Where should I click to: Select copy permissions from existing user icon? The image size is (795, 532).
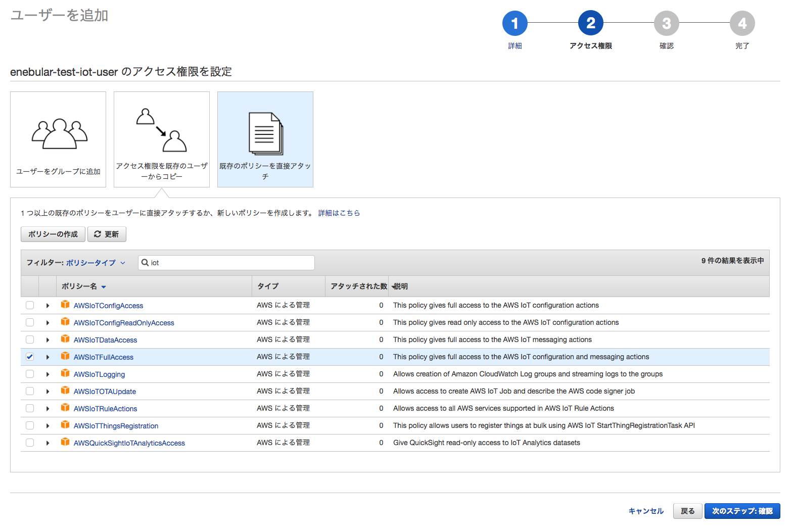click(x=161, y=130)
